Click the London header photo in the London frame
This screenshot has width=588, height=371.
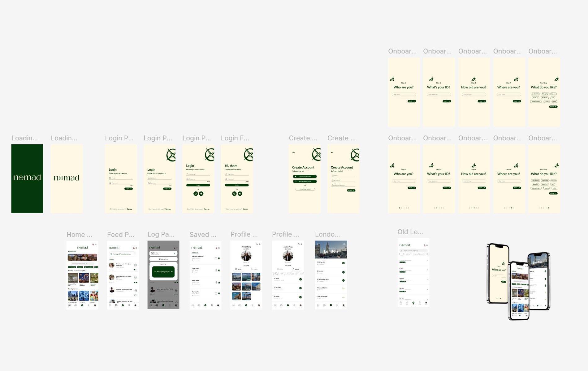pyautogui.click(x=331, y=249)
